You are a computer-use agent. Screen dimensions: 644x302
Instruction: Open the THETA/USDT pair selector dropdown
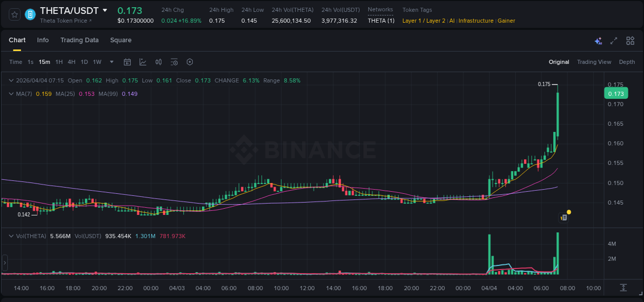(x=106, y=10)
